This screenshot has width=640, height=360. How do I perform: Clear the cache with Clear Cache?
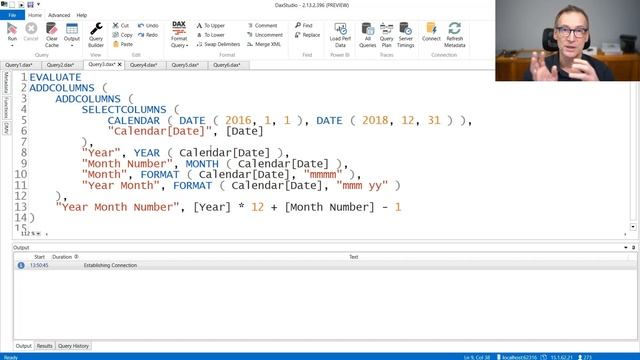[x=52, y=35]
